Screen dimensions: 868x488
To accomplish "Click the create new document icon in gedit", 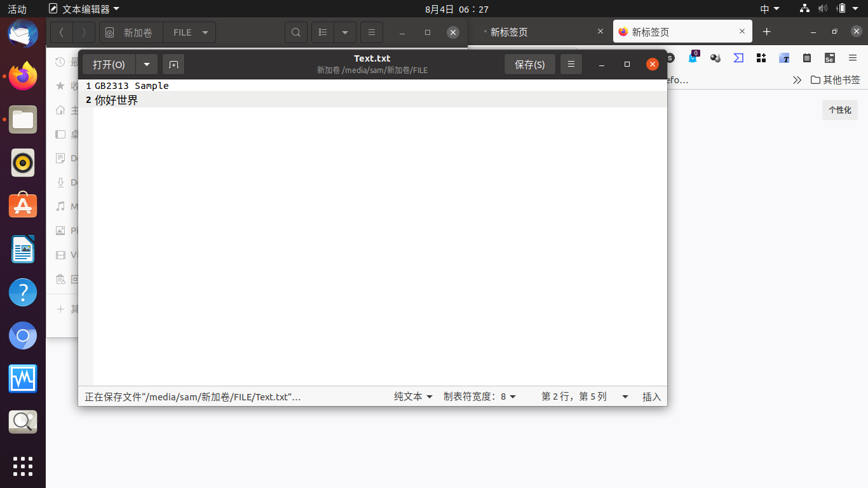I will click(173, 64).
